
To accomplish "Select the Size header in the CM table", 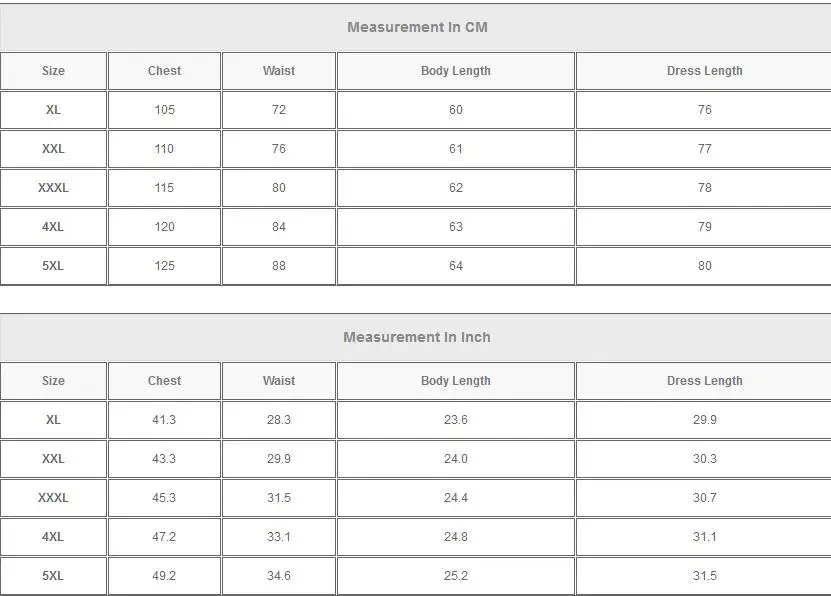I will 53,71.
